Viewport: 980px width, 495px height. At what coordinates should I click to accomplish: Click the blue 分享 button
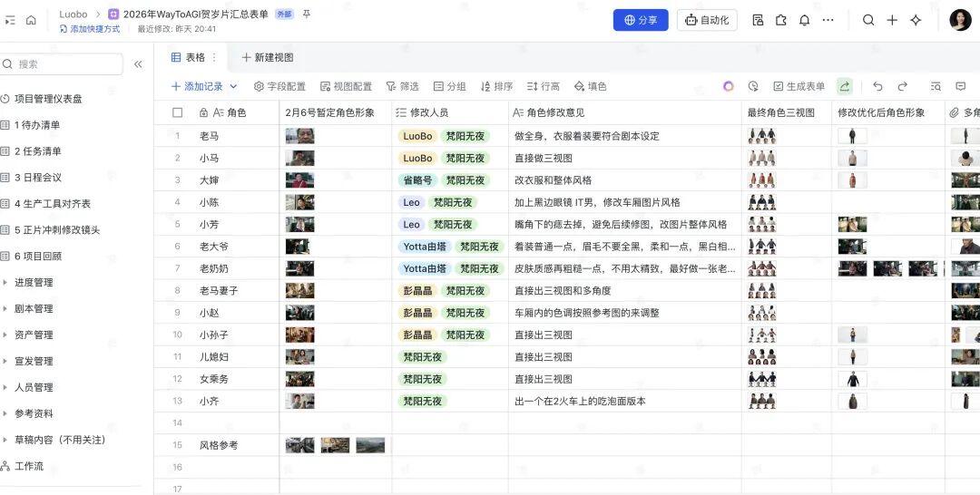click(x=641, y=20)
